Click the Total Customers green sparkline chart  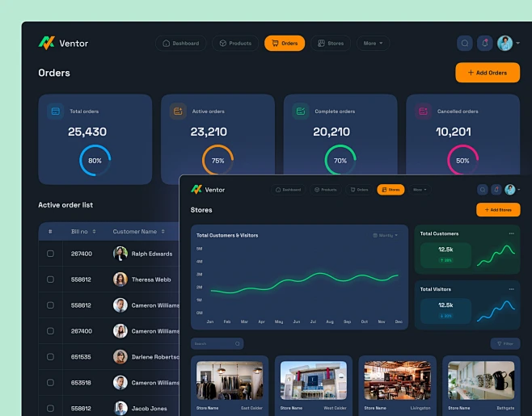pyautogui.click(x=496, y=255)
